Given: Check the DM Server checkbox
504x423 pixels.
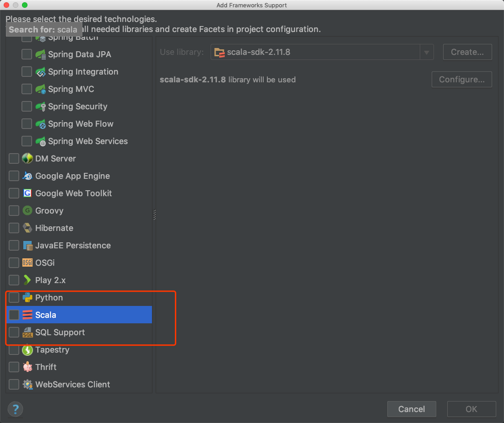Looking at the screenshot, I should pyautogui.click(x=14, y=158).
